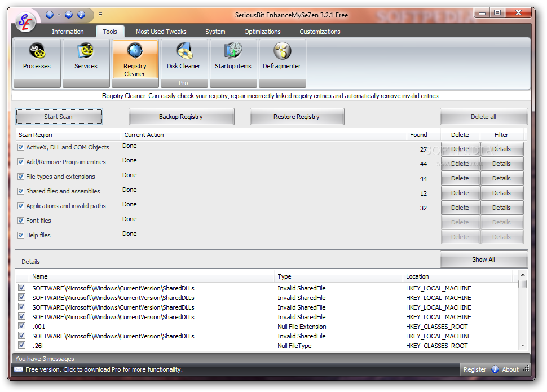Click the Scan Region column header
This screenshot has width=547, height=392.
[68, 135]
